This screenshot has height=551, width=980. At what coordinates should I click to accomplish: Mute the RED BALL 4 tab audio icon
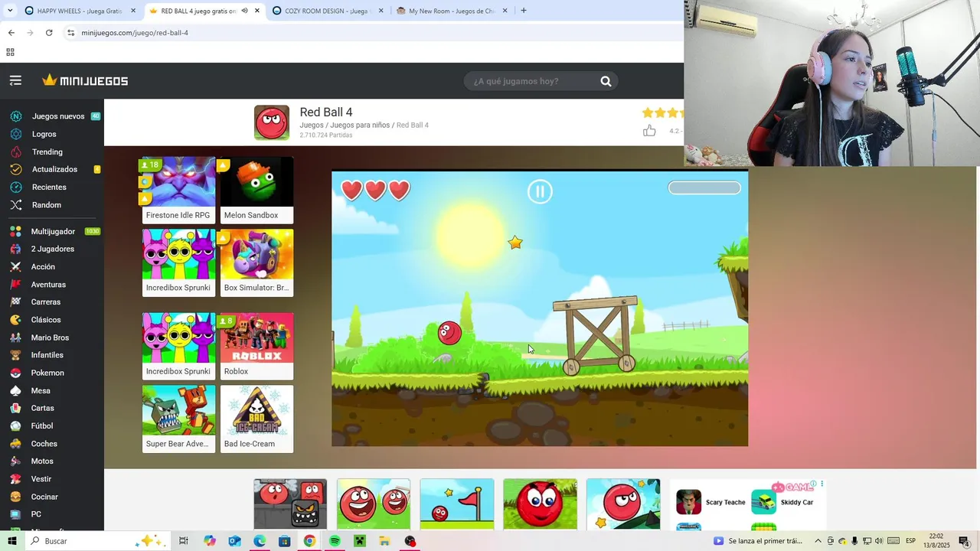[x=244, y=11]
